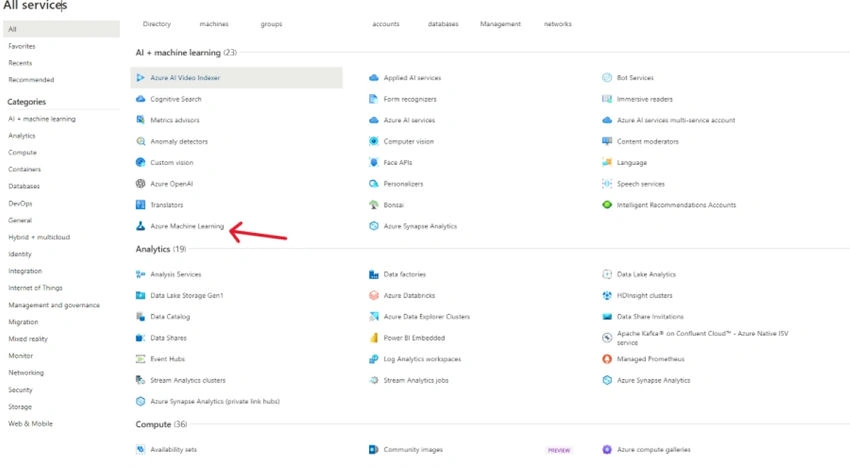Open the Data Catalog link
Image resolution: width=850 pixels, height=468 pixels.
coord(170,317)
